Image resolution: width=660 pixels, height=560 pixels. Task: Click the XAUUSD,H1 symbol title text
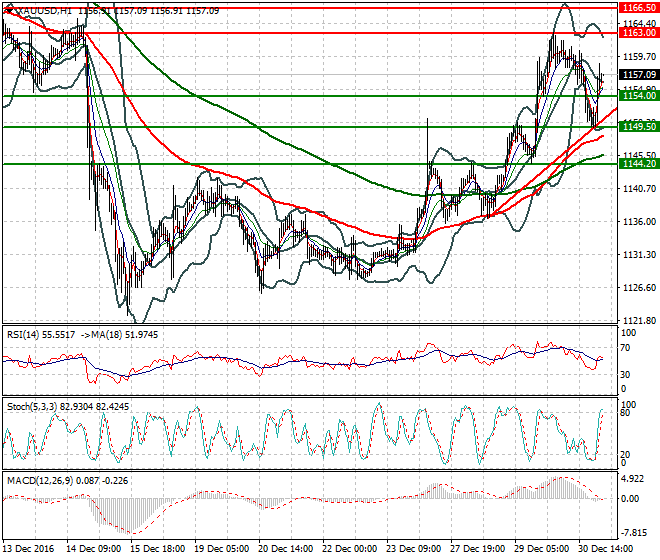pos(43,11)
